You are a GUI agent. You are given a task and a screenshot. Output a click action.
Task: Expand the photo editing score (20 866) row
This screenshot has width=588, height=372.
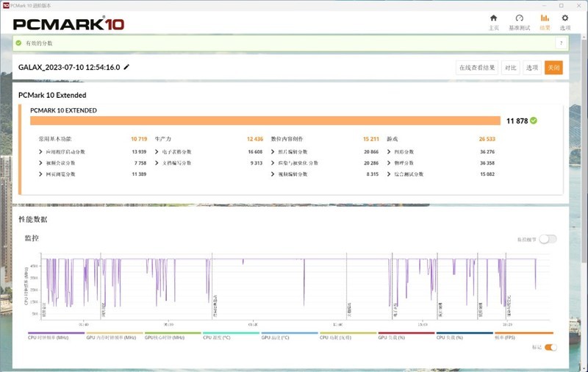273,151
